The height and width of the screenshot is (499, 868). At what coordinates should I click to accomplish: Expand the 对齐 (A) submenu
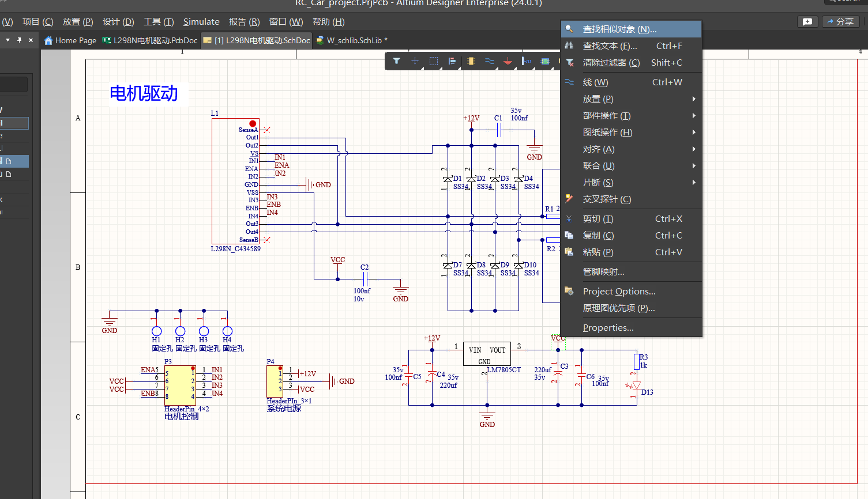[631, 149]
